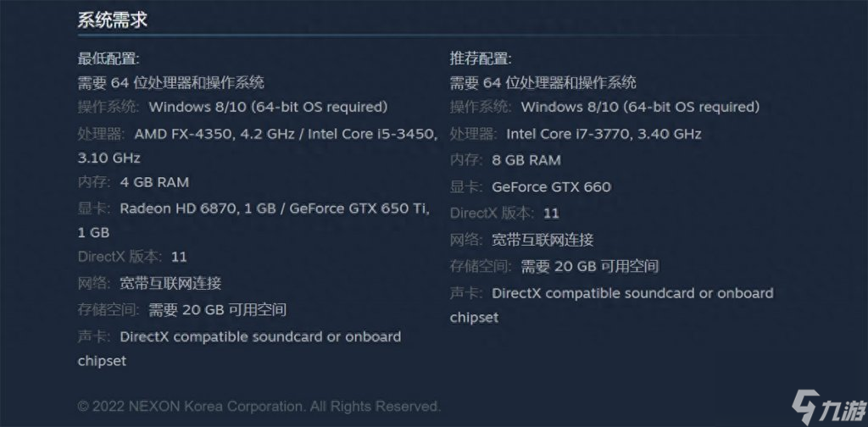Screen dimensions: 868x427
Task: Click the 内存 label in the recommended column
Action: (x=466, y=160)
